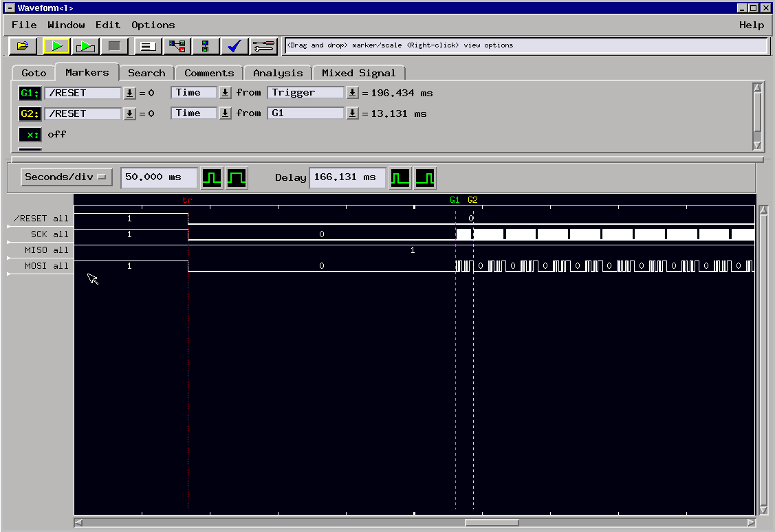Click the right Seconds/div wide pulse icon
Image resolution: width=775 pixels, height=532 pixels.
[x=237, y=178]
